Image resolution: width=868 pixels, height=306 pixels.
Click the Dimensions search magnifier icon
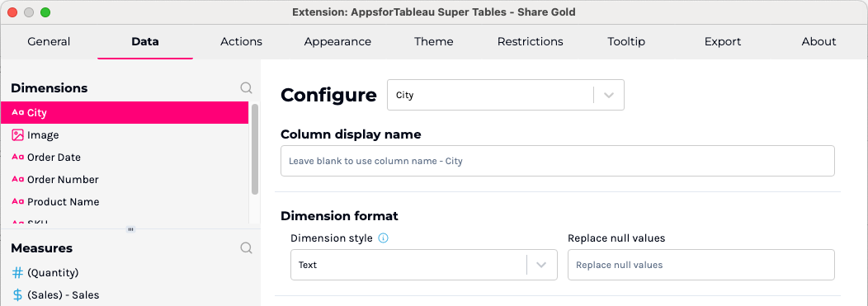[x=247, y=88]
